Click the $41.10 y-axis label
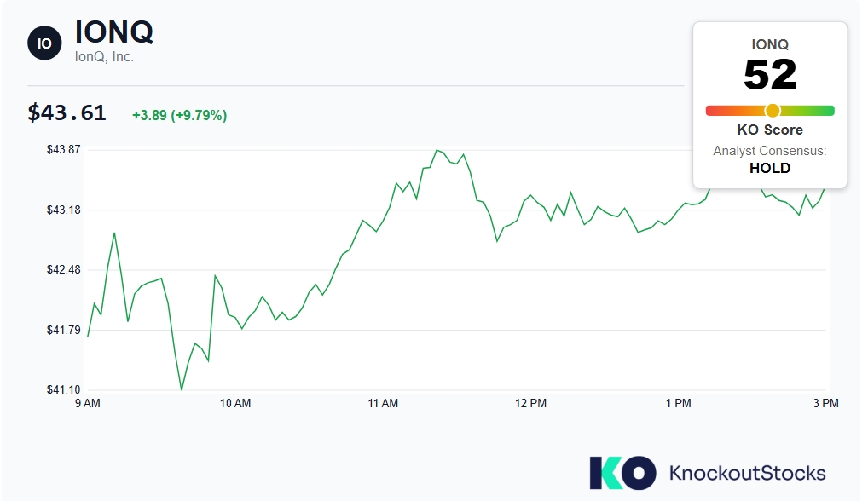The height and width of the screenshot is (501, 868). pos(64,389)
